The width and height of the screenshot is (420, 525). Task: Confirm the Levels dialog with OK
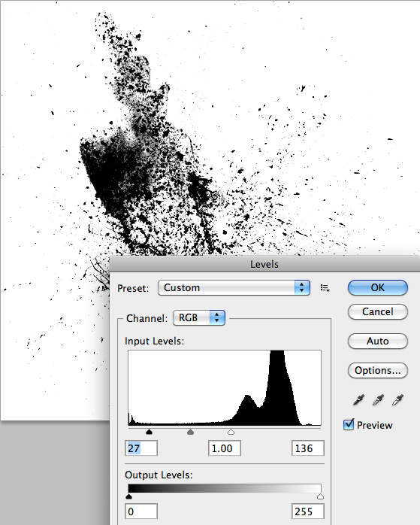378,288
